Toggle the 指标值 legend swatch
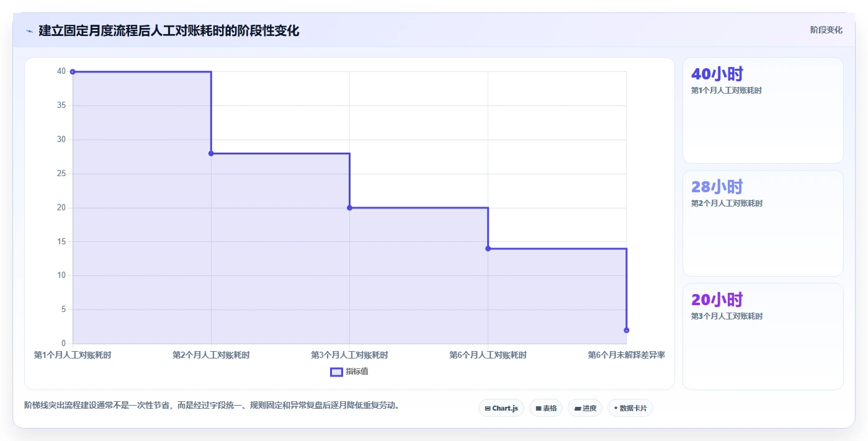 336,372
